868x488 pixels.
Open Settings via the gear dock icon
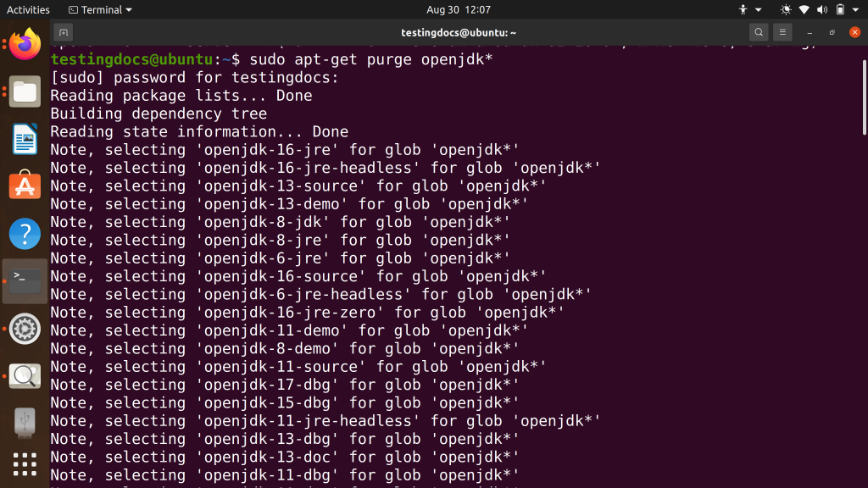point(25,329)
